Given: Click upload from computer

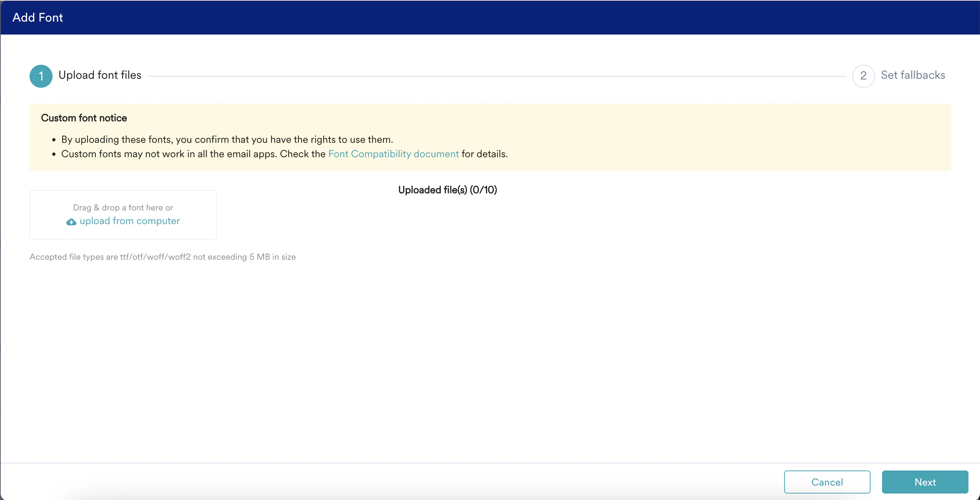Looking at the screenshot, I should 129,221.
